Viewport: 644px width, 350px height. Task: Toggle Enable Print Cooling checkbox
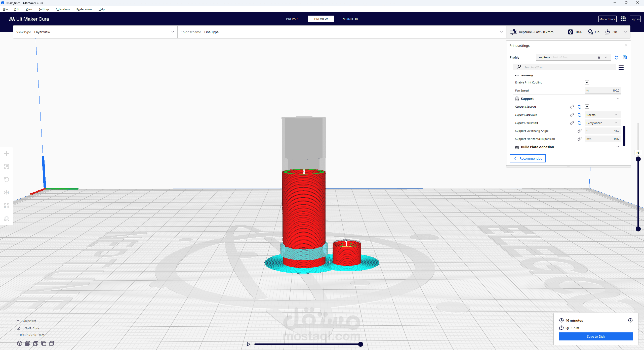587,82
